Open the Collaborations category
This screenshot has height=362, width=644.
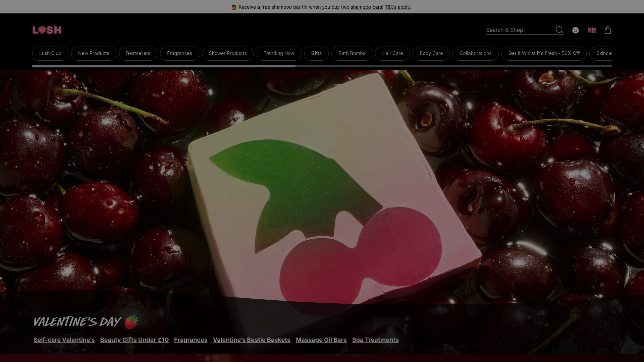pos(476,54)
